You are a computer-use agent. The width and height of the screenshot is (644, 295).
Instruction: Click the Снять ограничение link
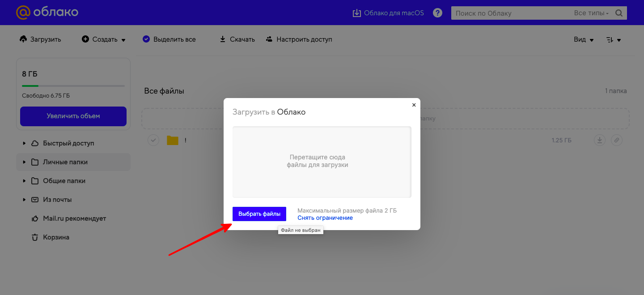point(325,218)
